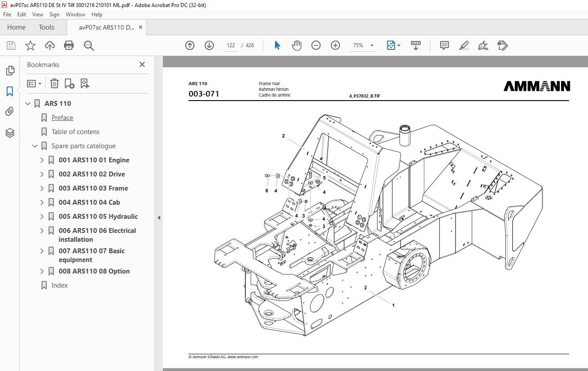Open the Attachments paperclip panel

(10, 112)
